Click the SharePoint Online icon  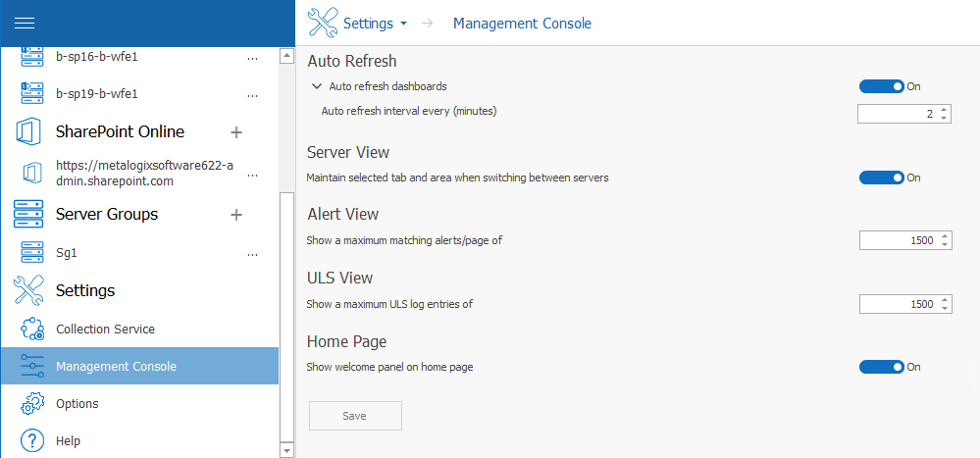pyautogui.click(x=28, y=131)
